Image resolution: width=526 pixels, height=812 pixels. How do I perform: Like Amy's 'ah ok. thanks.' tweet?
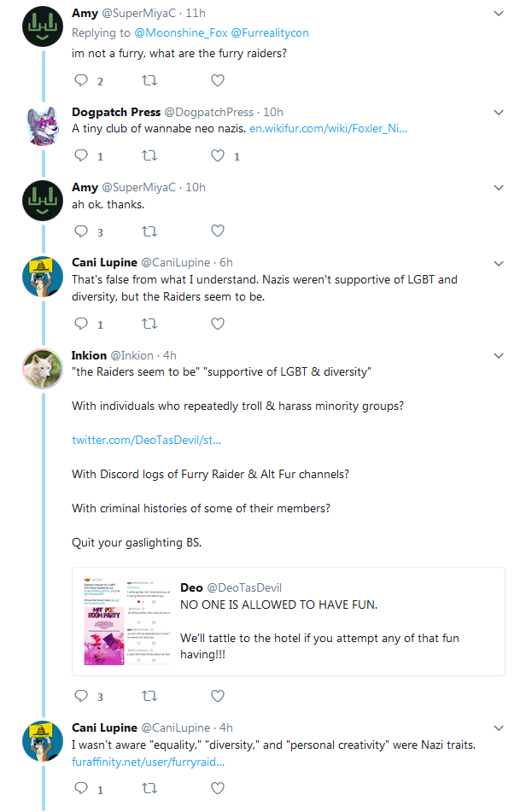click(x=218, y=231)
